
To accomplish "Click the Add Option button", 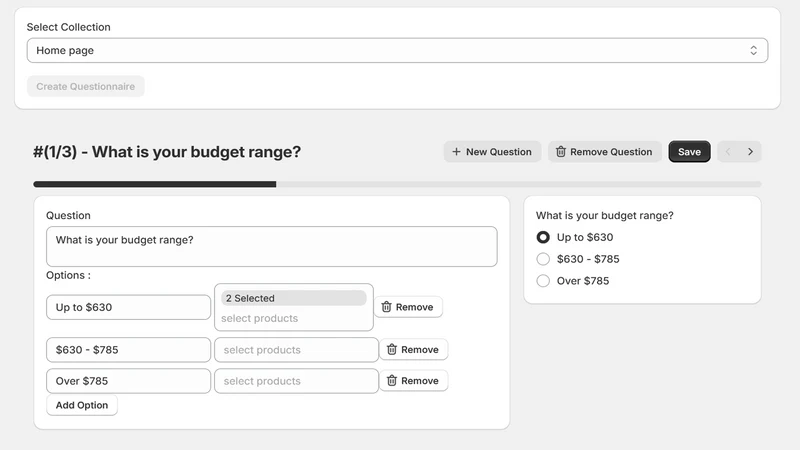I will tap(82, 405).
